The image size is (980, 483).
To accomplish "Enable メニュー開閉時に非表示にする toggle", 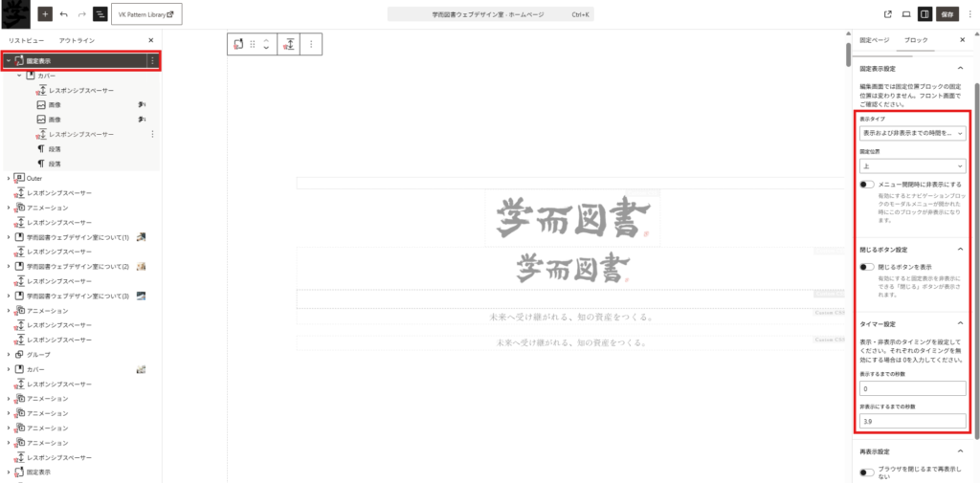I will point(867,185).
